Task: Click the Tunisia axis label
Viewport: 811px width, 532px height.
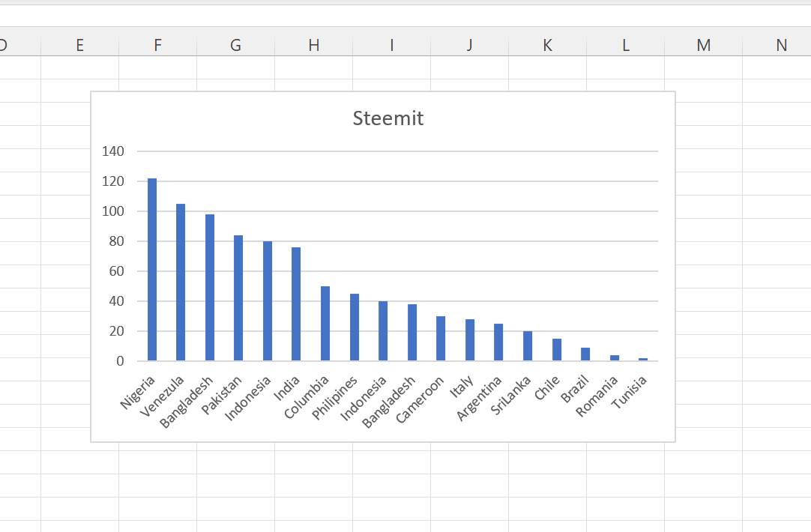Action: [x=629, y=393]
